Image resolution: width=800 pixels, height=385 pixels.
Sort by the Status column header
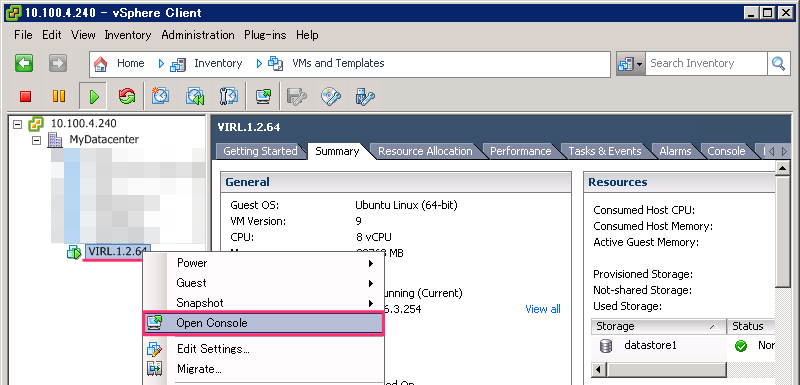752,326
